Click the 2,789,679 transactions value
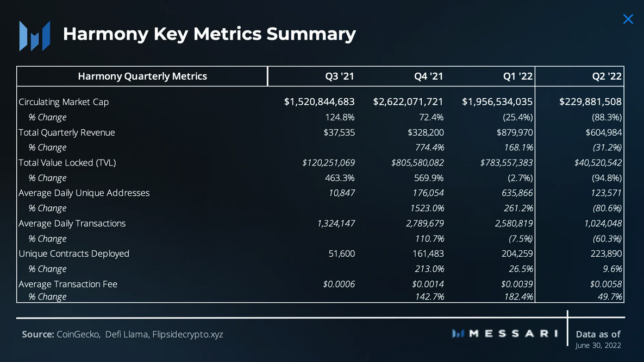Screen dimensions: 644x362 (x=424, y=224)
